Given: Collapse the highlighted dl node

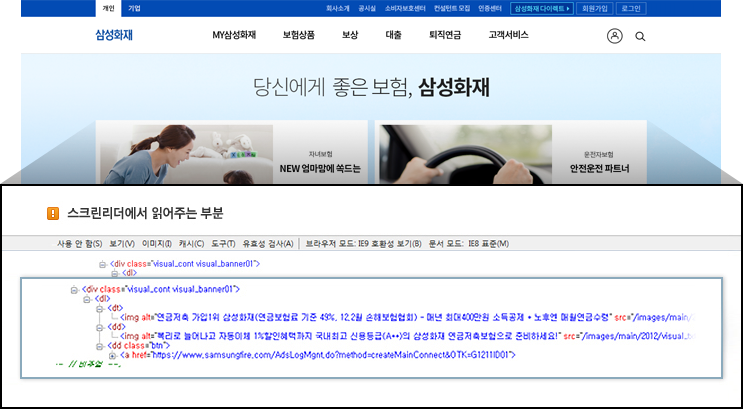Looking at the screenshot, I should click(x=87, y=300).
